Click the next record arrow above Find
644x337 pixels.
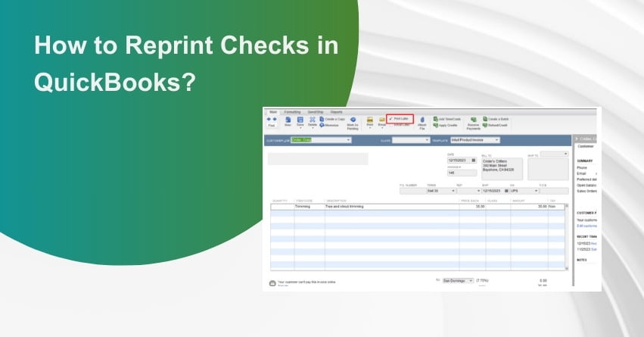275,119
